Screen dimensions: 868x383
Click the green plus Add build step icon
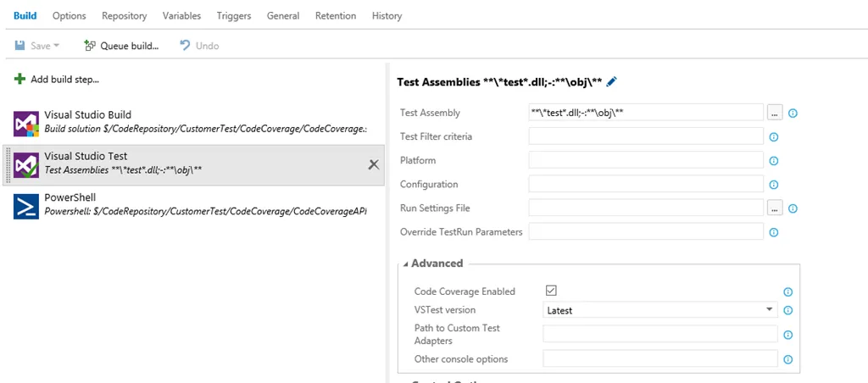(19, 79)
